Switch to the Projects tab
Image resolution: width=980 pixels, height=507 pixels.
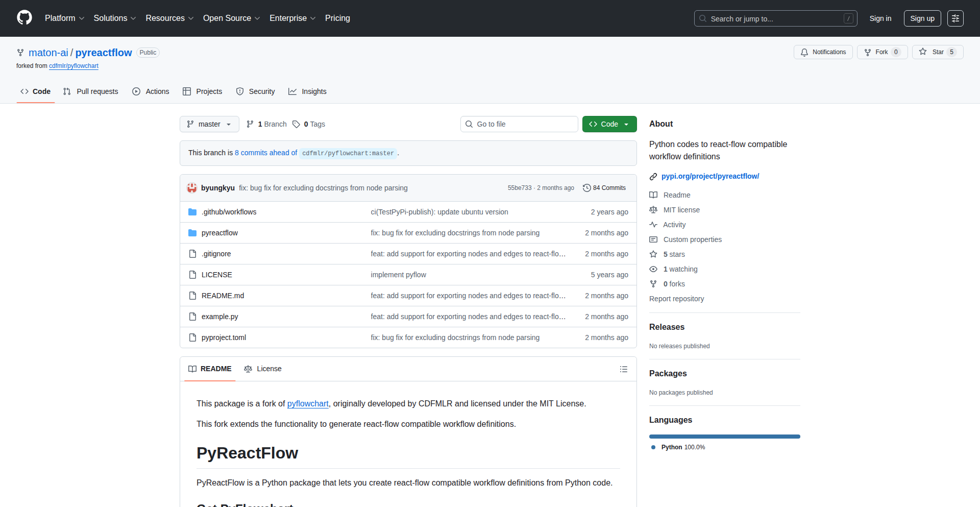tap(203, 91)
